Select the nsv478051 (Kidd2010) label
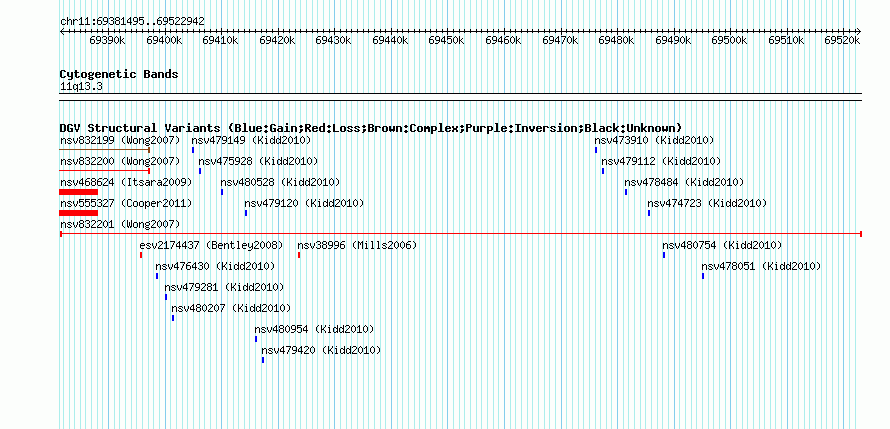Screen dimensions: 890x429 pos(761,266)
